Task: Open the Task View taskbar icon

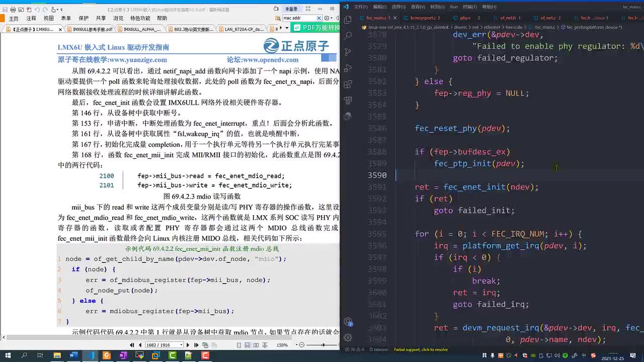Action: pos(41,355)
